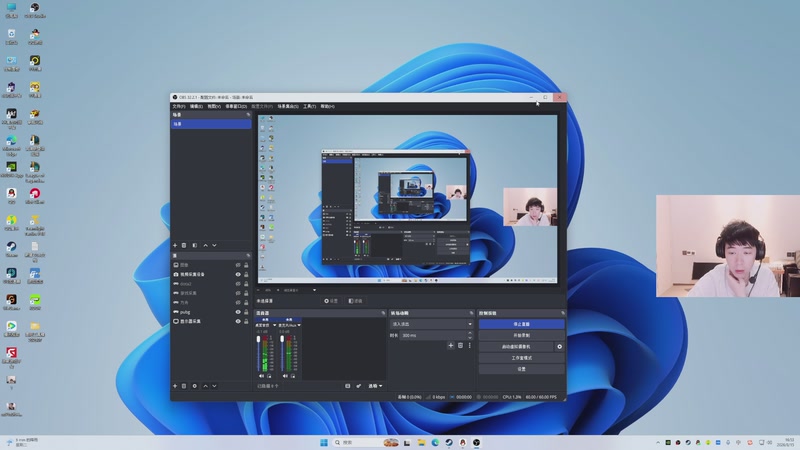Hide the 显示器采集 source with its eye icon

coord(238,321)
